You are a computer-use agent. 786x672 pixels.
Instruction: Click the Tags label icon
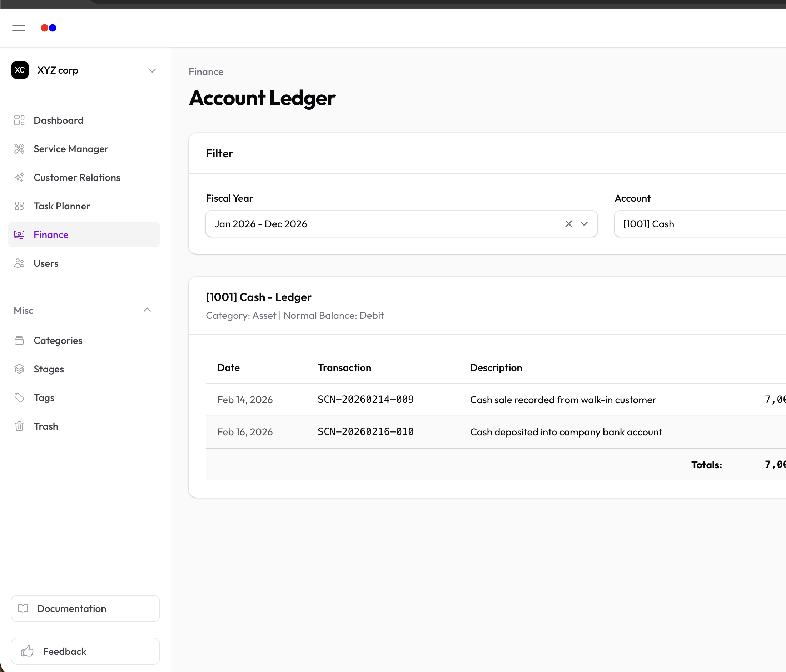19,398
